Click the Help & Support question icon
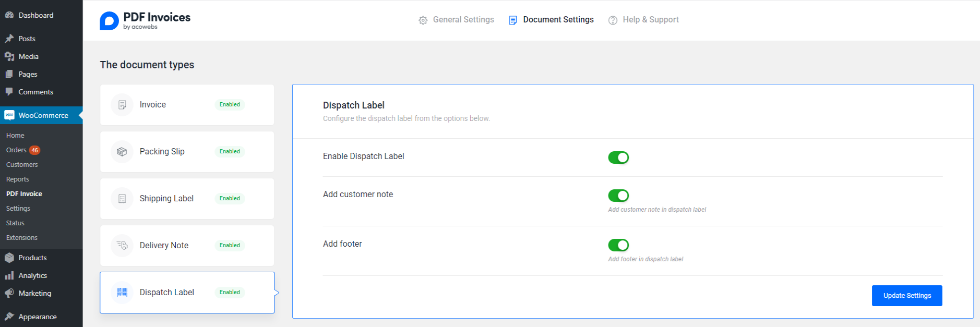The height and width of the screenshot is (327, 980). [613, 20]
